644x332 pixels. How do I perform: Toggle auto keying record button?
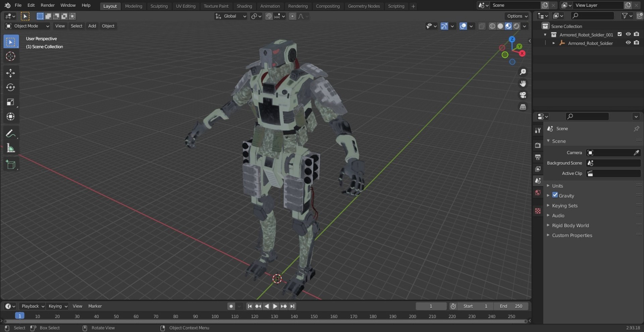coord(231,306)
